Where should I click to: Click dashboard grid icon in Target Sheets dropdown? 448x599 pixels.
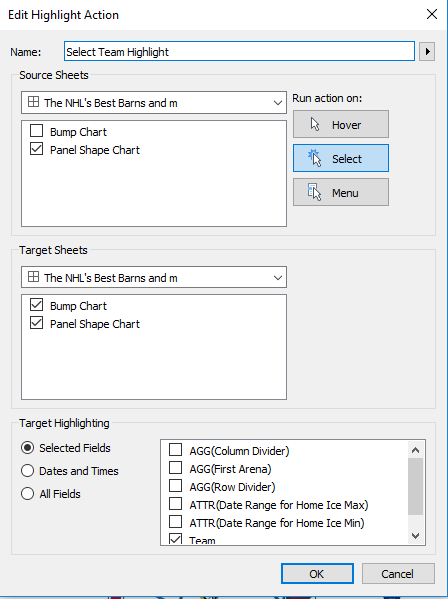pos(34,277)
